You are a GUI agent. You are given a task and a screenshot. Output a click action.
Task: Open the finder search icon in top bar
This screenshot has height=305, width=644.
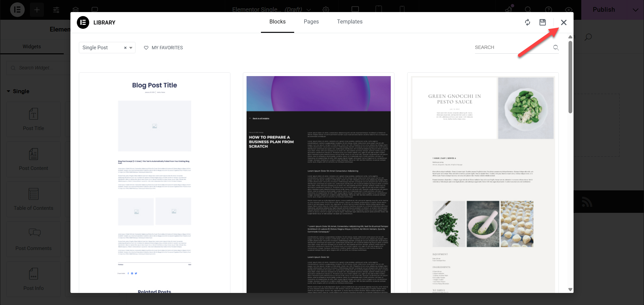[528, 10]
